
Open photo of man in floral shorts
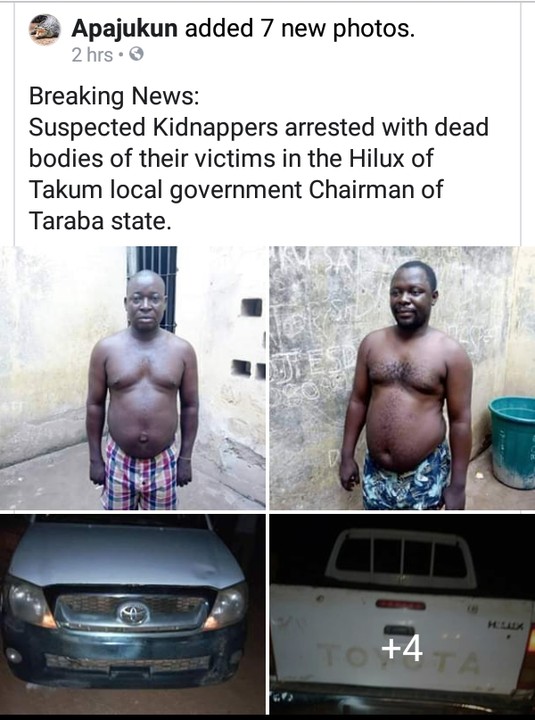click(x=402, y=378)
